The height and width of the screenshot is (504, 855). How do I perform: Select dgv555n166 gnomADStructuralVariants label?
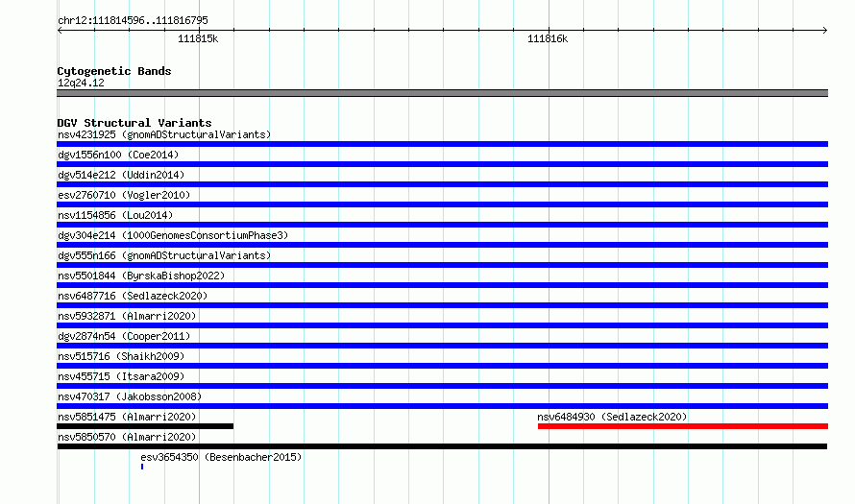click(164, 255)
